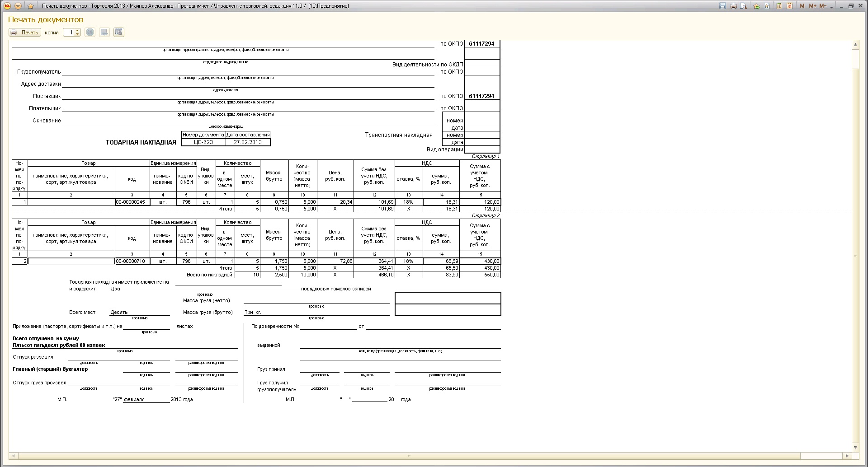Screen dimensions: 868x467
Task: Click the Поставщик label
Action: (47, 96)
